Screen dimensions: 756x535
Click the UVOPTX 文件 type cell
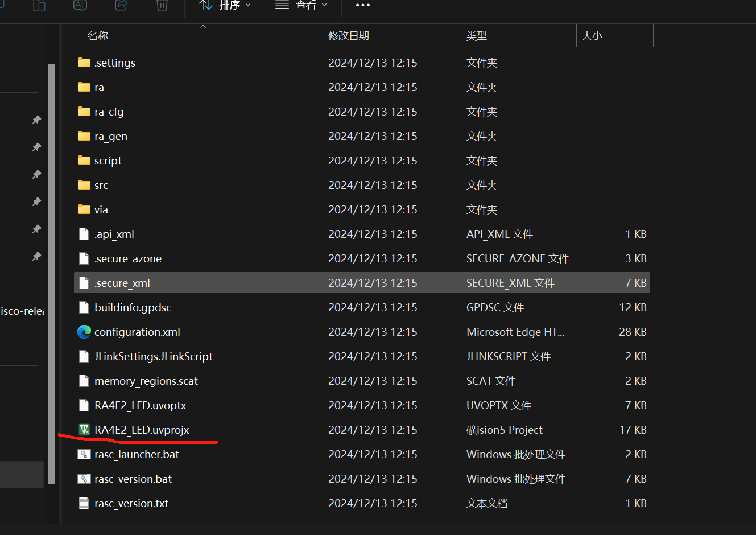[498, 405]
